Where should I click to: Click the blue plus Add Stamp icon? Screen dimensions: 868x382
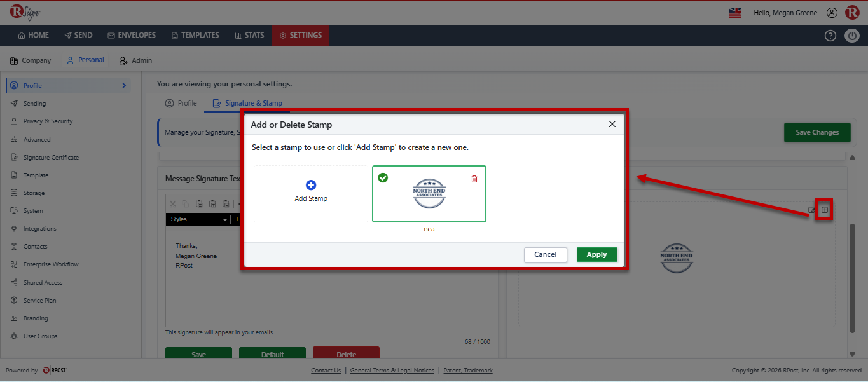coord(311,185)
